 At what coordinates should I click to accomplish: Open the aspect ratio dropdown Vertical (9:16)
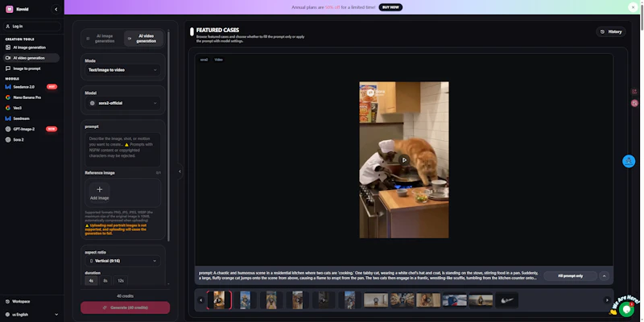123,261
